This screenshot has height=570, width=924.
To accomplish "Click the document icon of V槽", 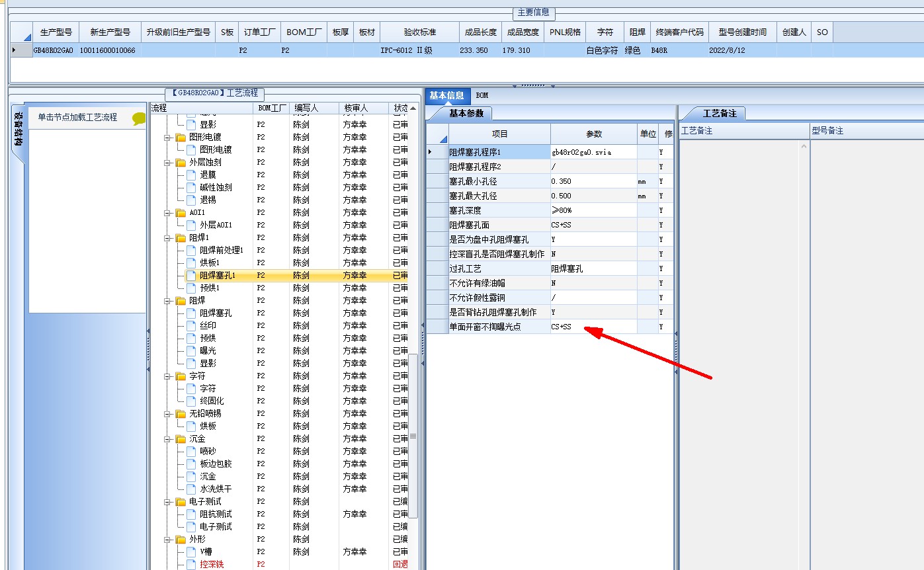I will tap(191, 551).
